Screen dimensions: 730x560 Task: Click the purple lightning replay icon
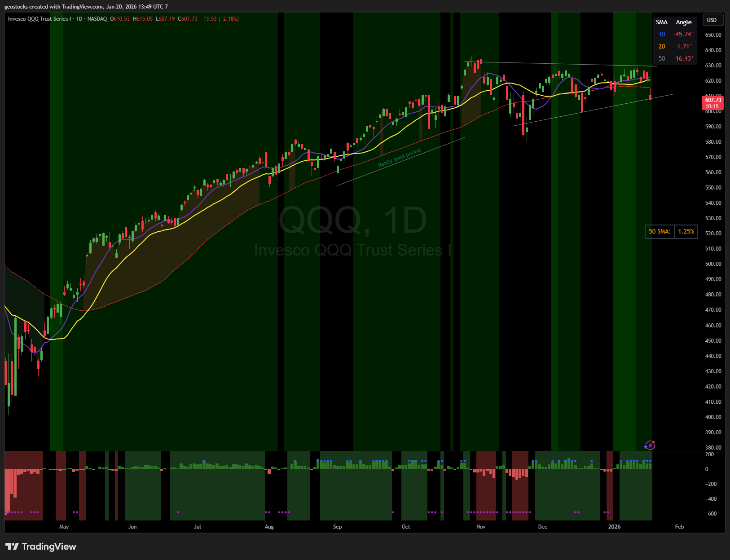649,445
